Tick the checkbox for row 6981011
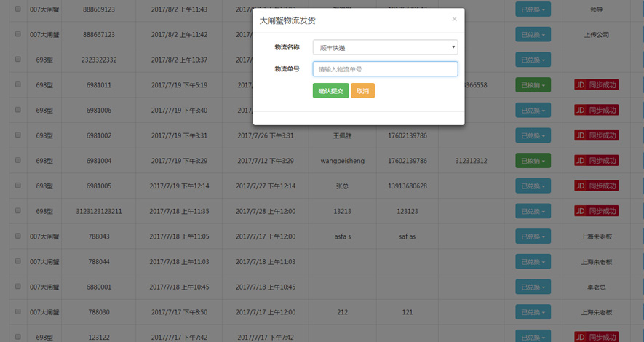The height and width of the screenshot is (342, 644). pos(18,84)
